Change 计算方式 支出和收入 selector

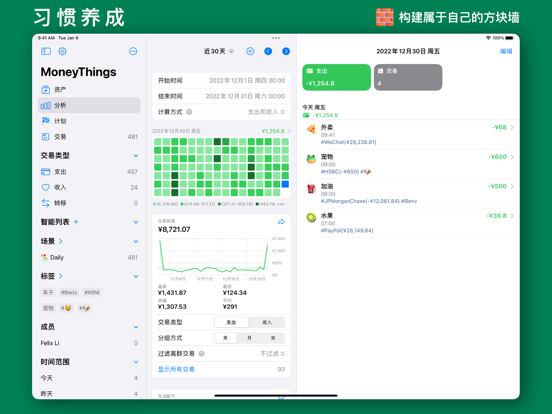click(266, 112)
